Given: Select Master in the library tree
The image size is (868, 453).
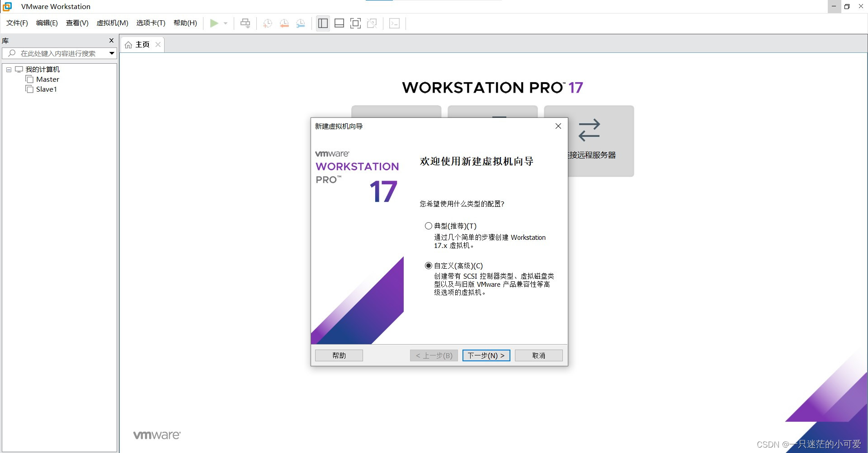Looking at the screenshot, I should click(x=47, y=79).
